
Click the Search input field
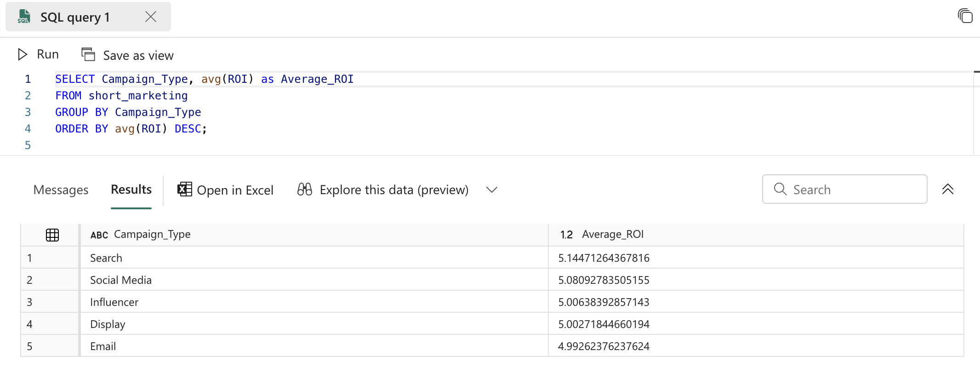coord(844,189)
